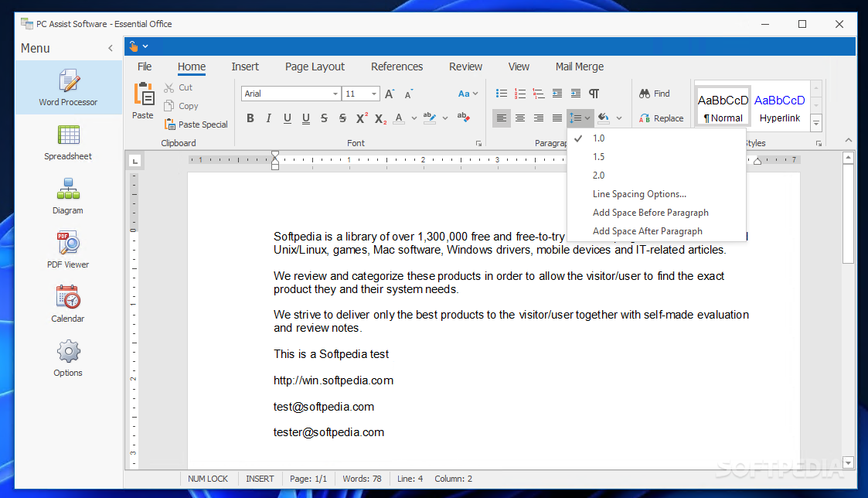The width and height of the screenshot is (868, 498).
Task: Open the font size 11 dropdown
Action: coord(374,94)
